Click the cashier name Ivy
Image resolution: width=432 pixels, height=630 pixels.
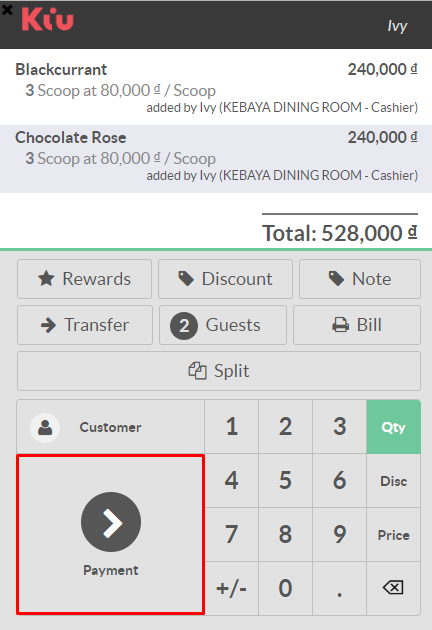pos(397,26)
